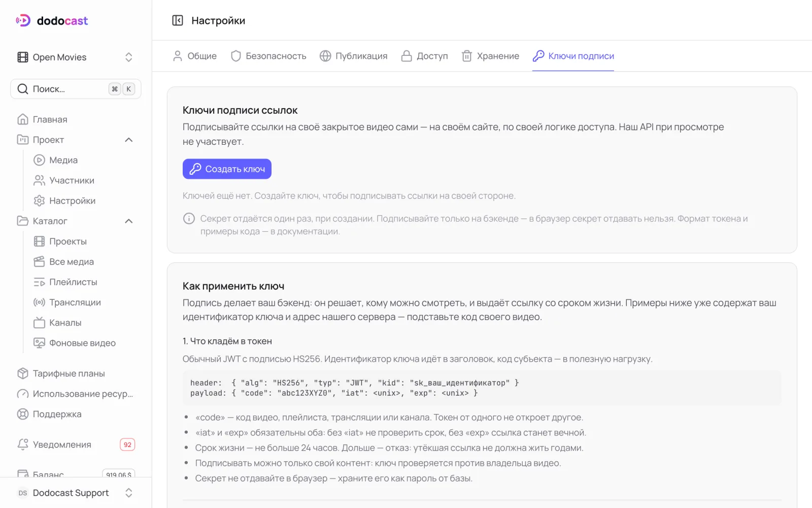The width and height of the screenshot is (812, 508).
Task: Click the Open Movies film icon
Action: pyautogui.click(x=23, y=57)
